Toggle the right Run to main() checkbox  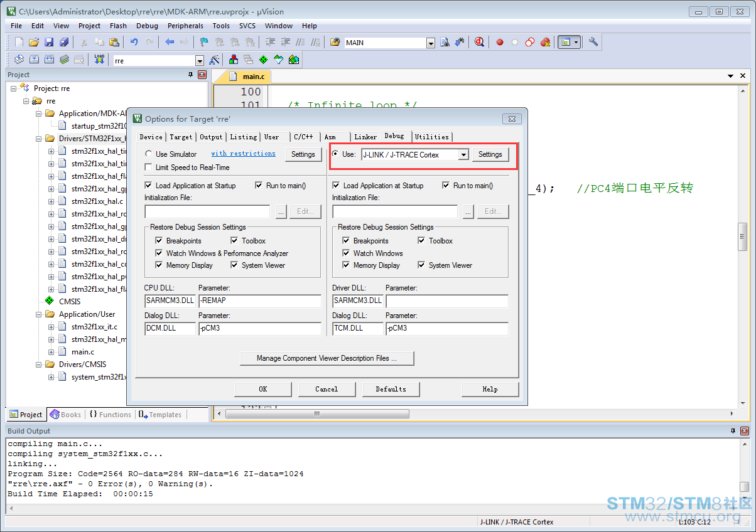(x=446, y=185)
